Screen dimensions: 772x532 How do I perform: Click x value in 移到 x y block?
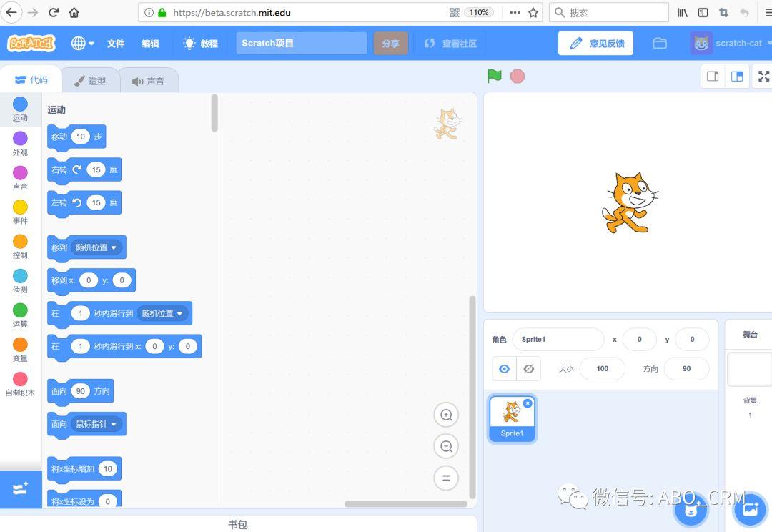(89, 280)
